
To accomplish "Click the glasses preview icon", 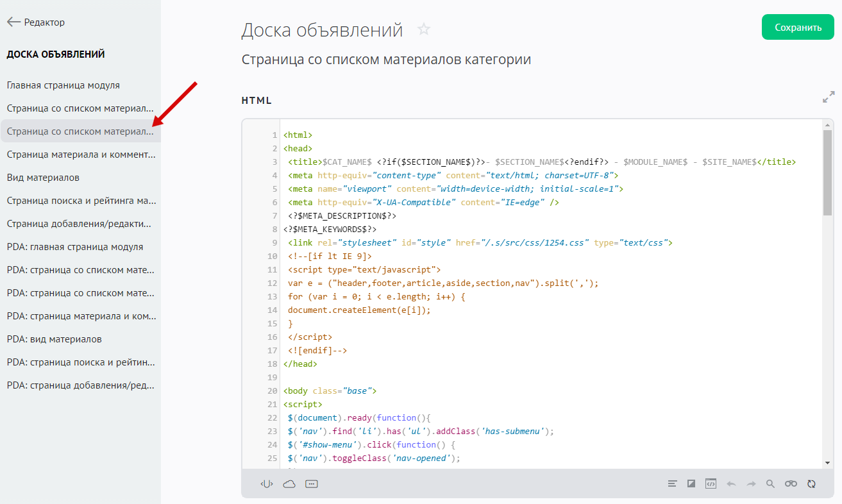I will pos(791,484).
